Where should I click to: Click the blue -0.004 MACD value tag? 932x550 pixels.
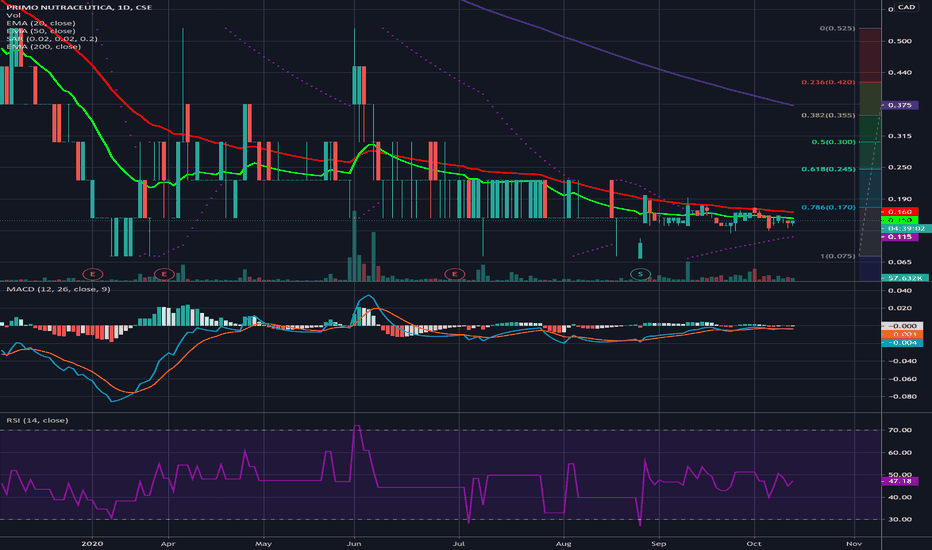tap(902, 342)
